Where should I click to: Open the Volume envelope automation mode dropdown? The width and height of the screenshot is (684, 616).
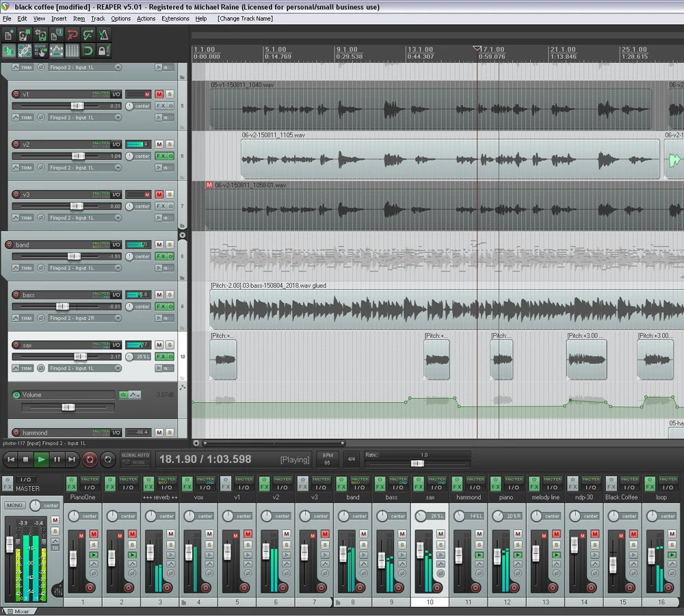[135, 394]
